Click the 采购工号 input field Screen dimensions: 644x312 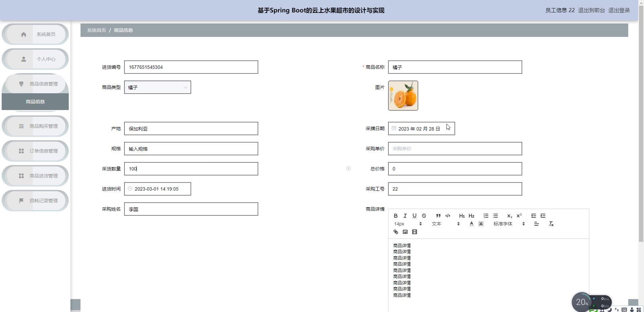(455, 189)
